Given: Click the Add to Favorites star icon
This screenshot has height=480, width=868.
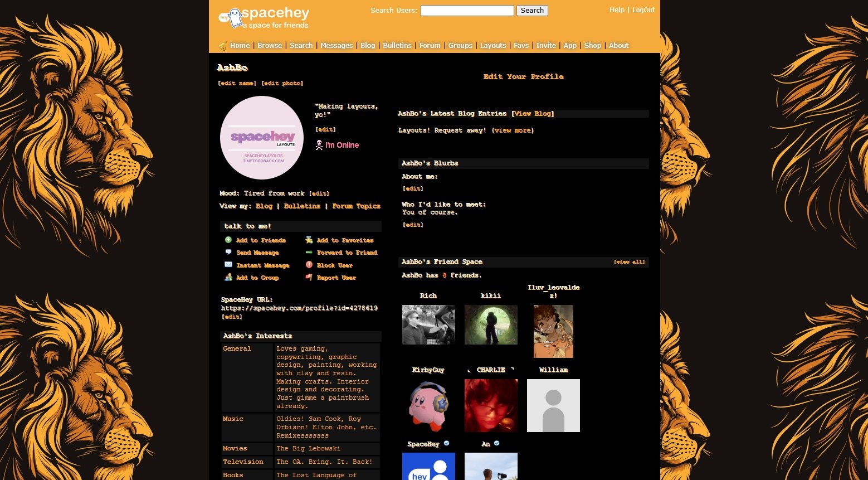Looking at the screenshot, I should point(309,240).
